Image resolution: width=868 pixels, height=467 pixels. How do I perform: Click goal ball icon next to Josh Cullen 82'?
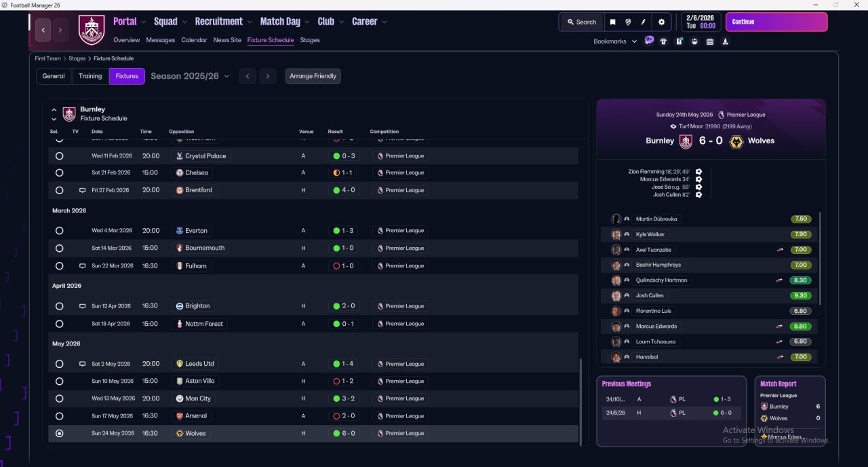[x=698, y=195]
